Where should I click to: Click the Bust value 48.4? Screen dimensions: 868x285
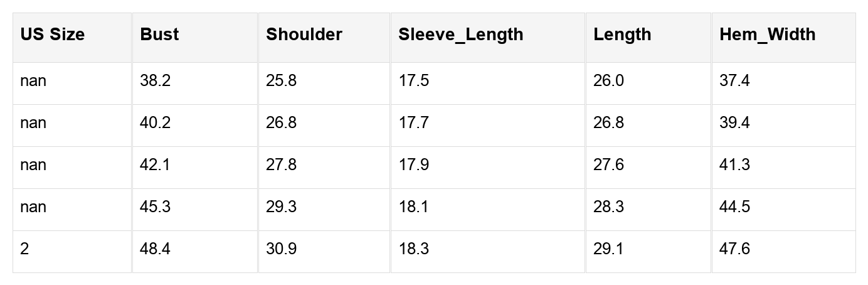[155, 249]
